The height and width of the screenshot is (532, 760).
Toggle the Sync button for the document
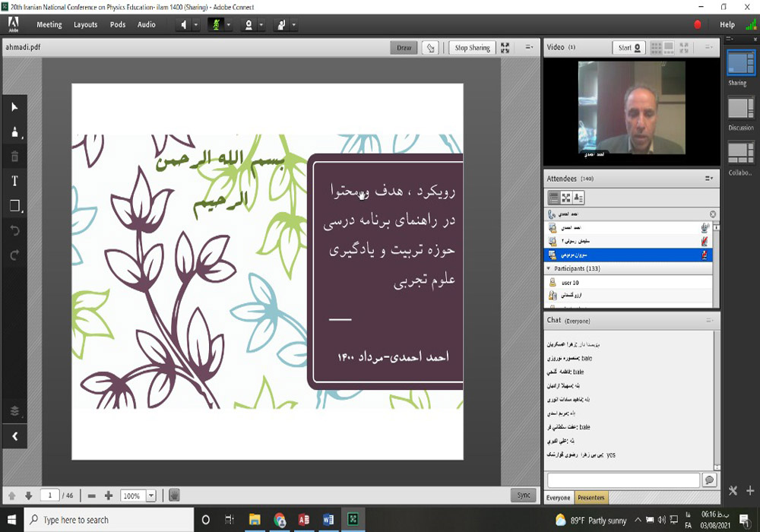[524, 496]
